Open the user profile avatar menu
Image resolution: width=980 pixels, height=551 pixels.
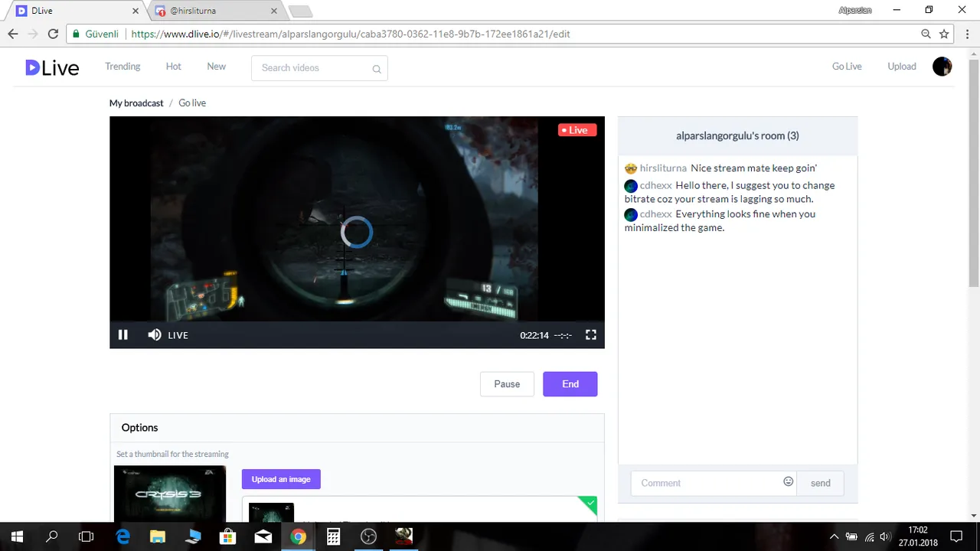942,67
